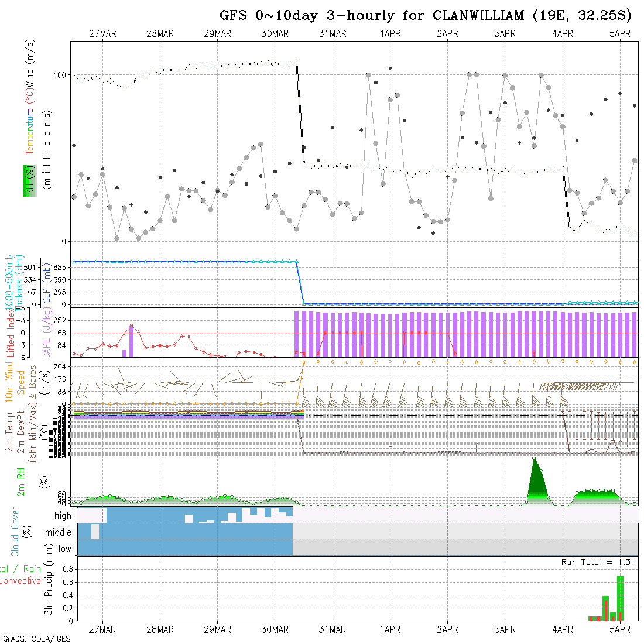Click the 2m RH green label
Screen dimensions: 644x644
pos(20,482)
